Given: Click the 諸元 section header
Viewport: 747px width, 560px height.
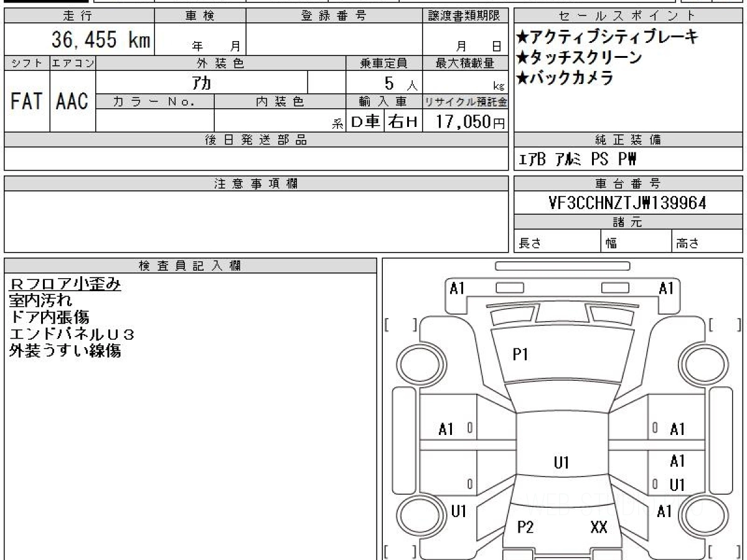Looking at the screenshot, I should [628, 222].
